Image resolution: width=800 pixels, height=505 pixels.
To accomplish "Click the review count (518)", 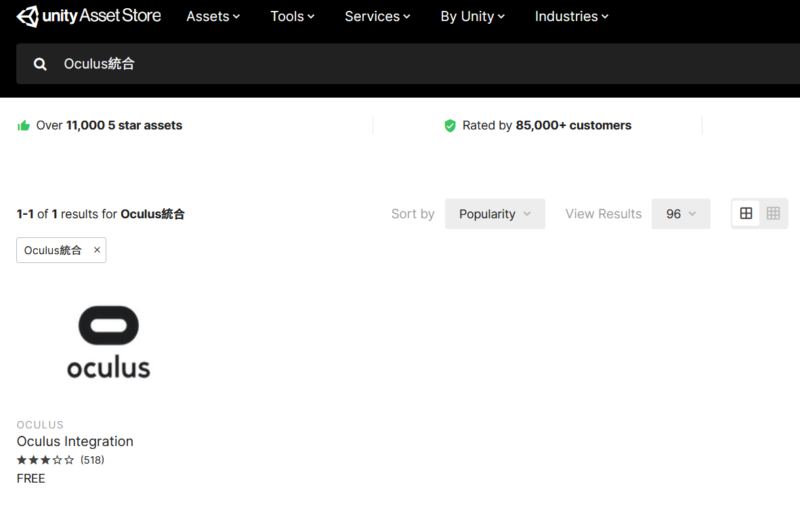I will pos(92,460).
